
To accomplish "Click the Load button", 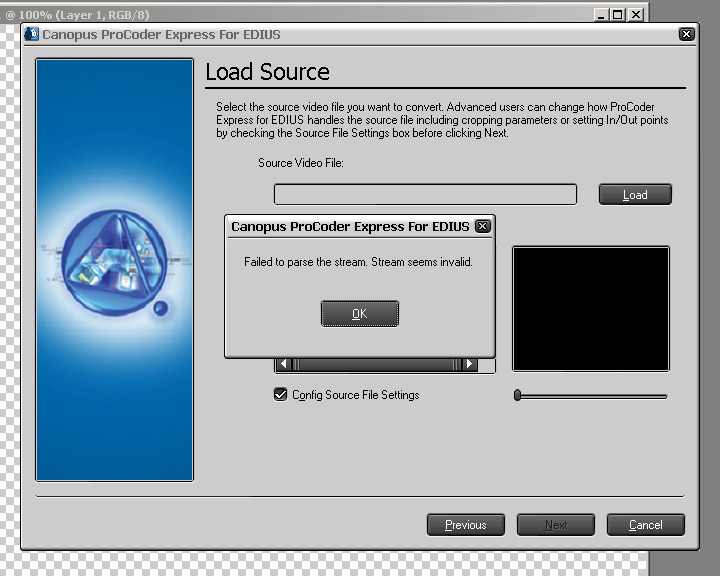I will pyautogui.click(x=635, y=195).
